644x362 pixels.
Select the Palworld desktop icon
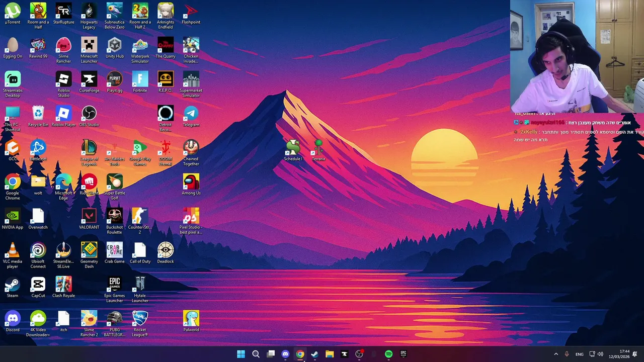(x=191, y=321)
